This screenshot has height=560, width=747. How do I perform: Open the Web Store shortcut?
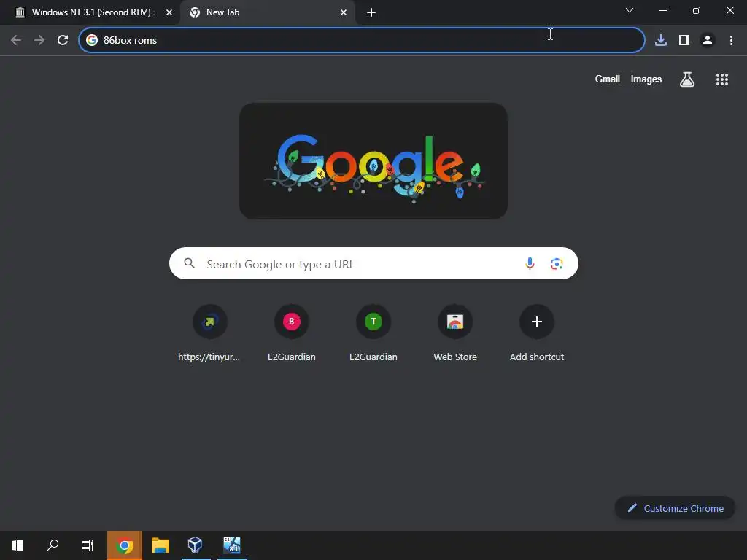455,333
